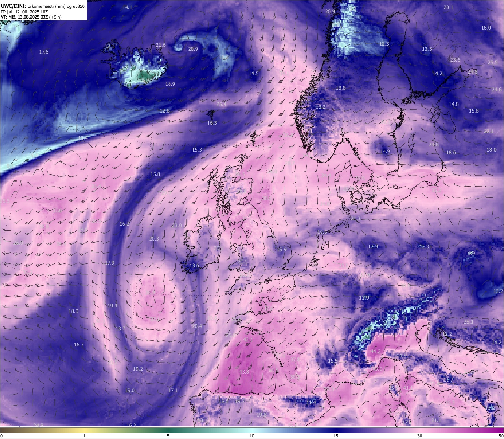
Task: Click the colorbar tick label '15'
Action: coord(336,436)
